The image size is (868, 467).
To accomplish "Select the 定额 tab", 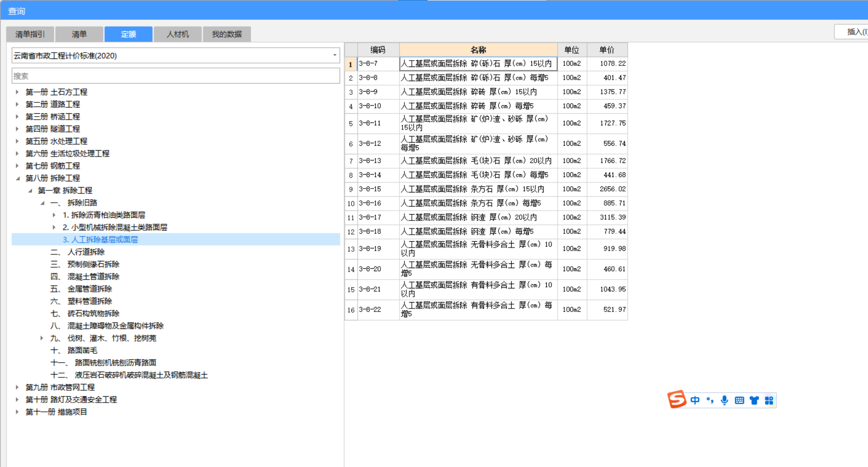I will (x=128, y=34).
